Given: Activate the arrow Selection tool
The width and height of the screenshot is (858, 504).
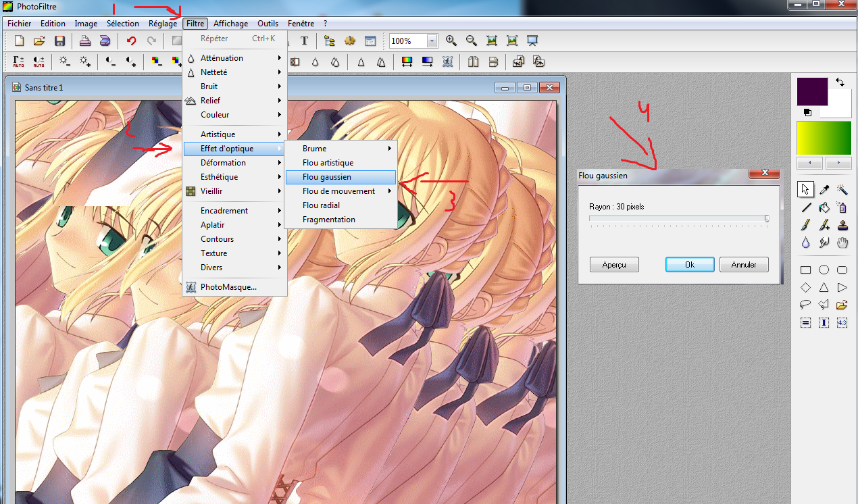Looking at the screenshot, I should pos(806,190).
